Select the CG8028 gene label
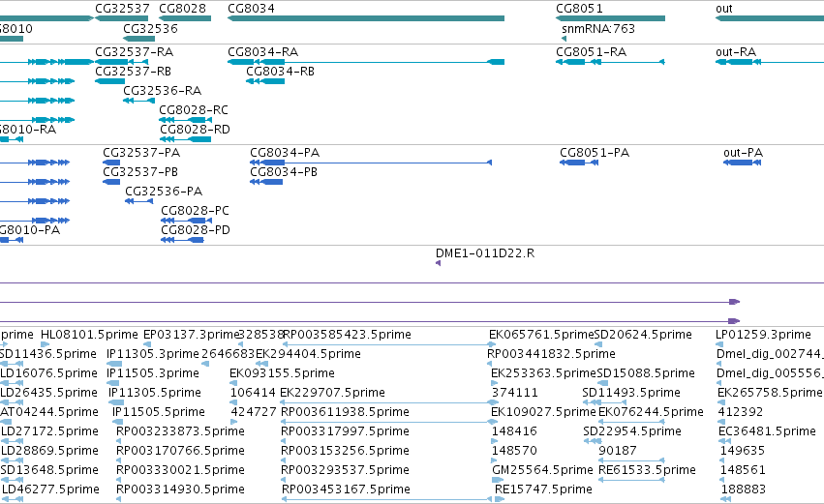Viewport: 824px width, 504px height. [182, 9]
